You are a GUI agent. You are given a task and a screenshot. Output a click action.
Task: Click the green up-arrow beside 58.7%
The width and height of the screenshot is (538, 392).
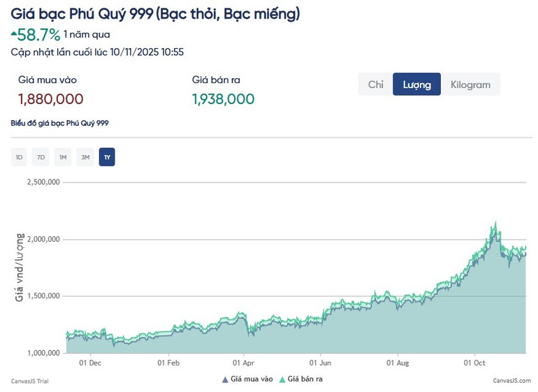[x=13, y=33]
